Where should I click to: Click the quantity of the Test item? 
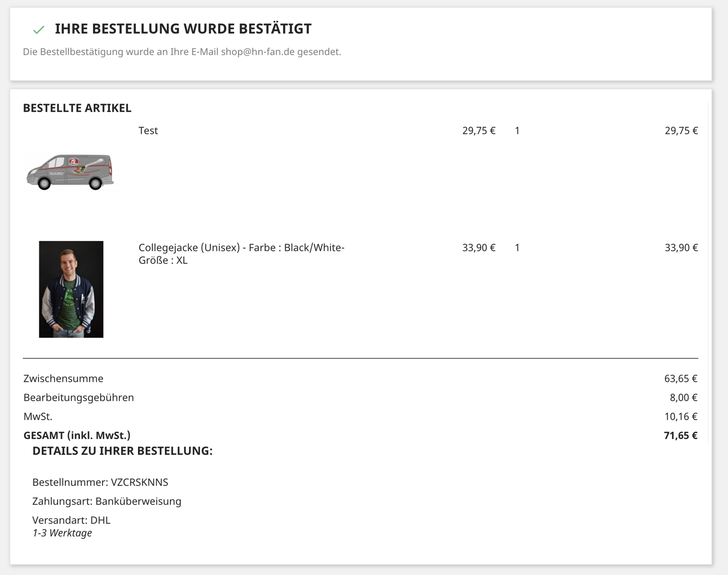[517, 130]
